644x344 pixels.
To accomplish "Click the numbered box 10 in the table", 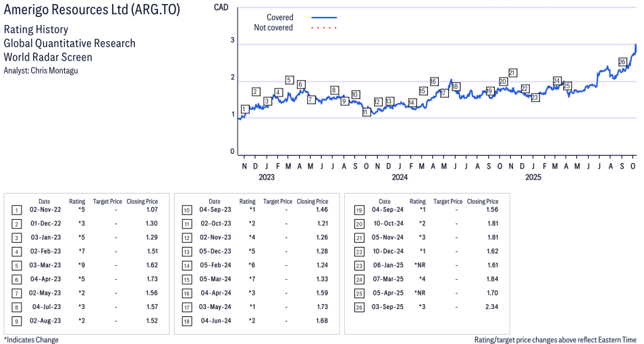I will tap(186, 210).
